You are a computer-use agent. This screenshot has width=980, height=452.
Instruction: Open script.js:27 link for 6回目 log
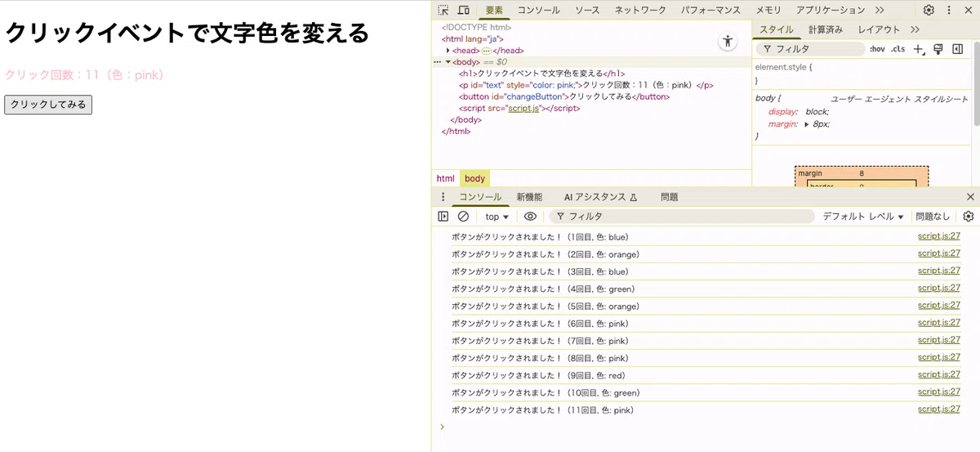[x=938, y=323]
